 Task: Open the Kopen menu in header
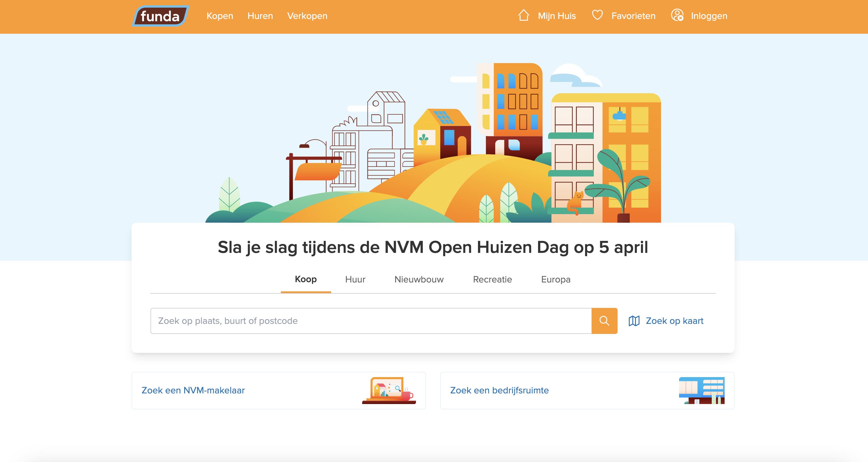point(220,16)
